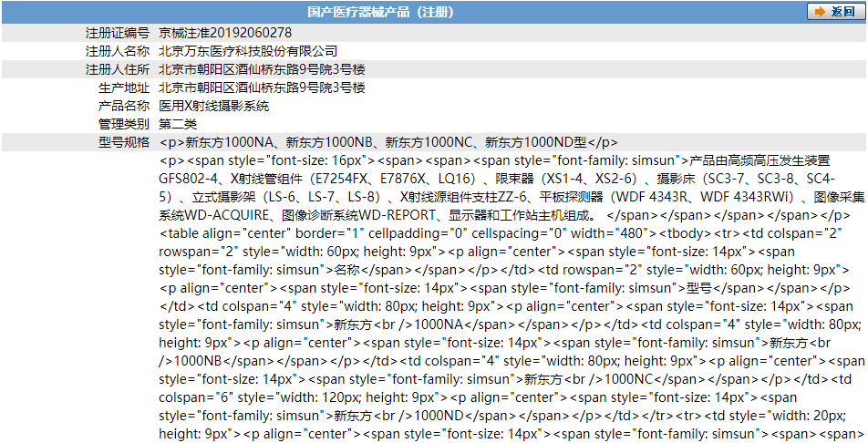Click the label 管理类别
Screen dimensions: 868x443
[123, 124]
